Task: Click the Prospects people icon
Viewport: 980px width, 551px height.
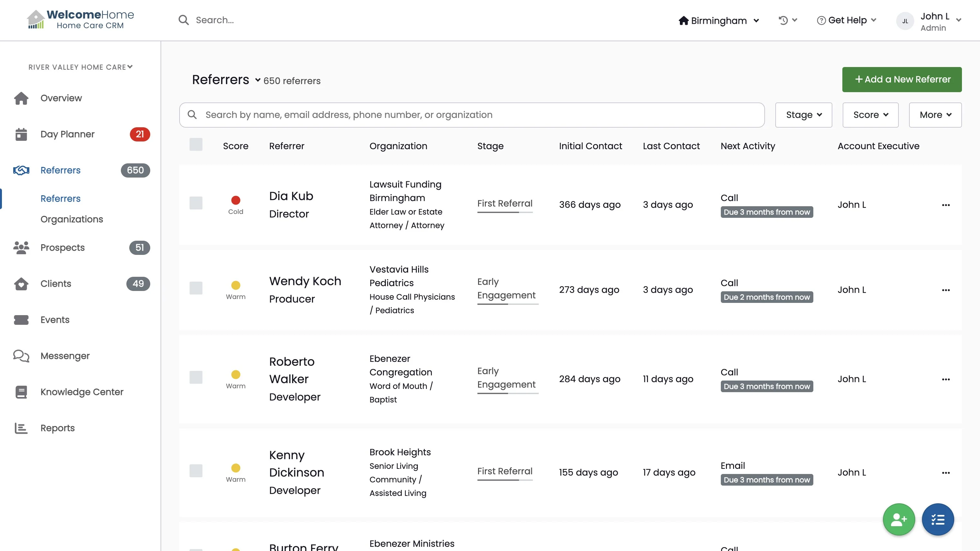Action: tap(21, 247)
